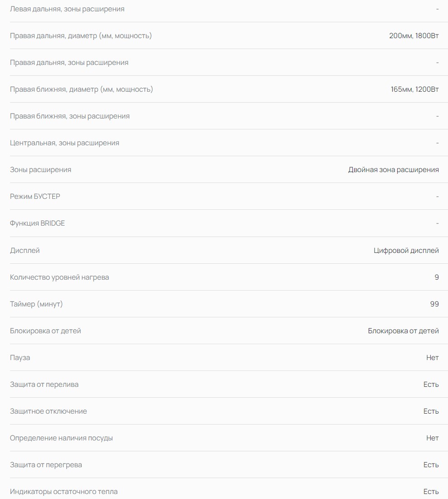Click the 'Защита от перелива' label
Viewport: 448px width, 499px height.
44,384
